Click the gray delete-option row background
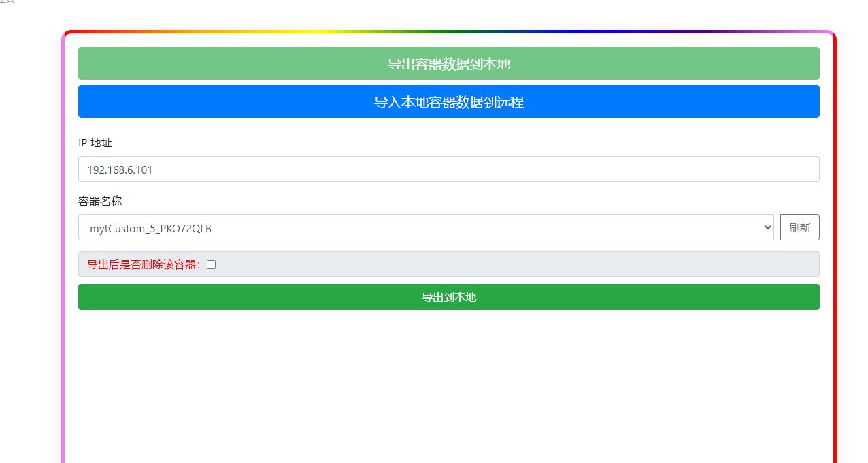Screen dimensions: 868x463 [517, 264]
